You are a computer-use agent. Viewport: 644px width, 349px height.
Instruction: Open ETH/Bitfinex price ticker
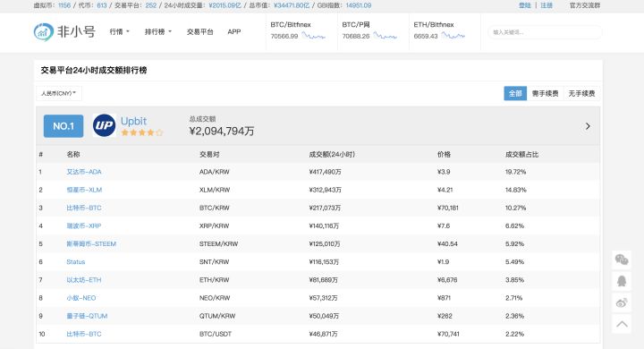click(x=445, y=31)
